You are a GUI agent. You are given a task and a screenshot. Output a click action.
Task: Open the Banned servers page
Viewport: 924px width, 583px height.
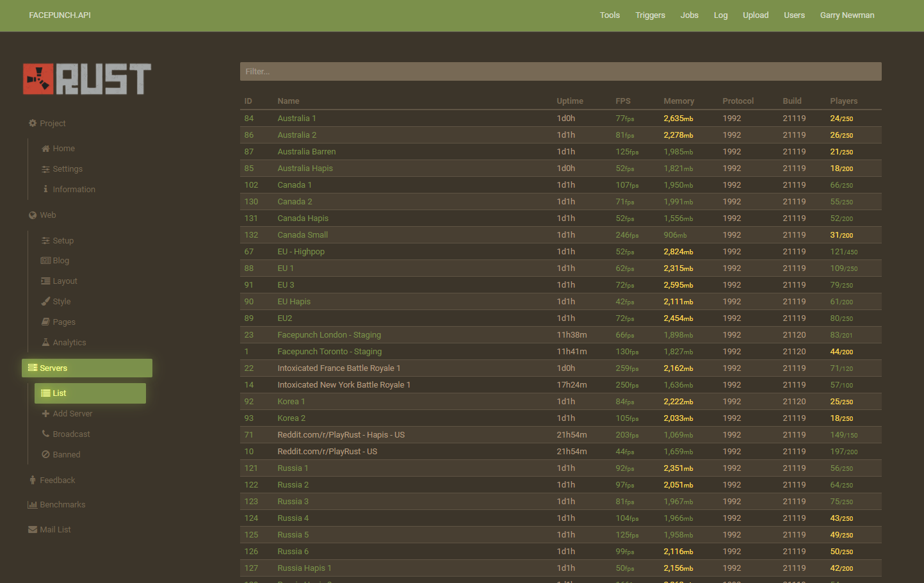click(67, 455)
